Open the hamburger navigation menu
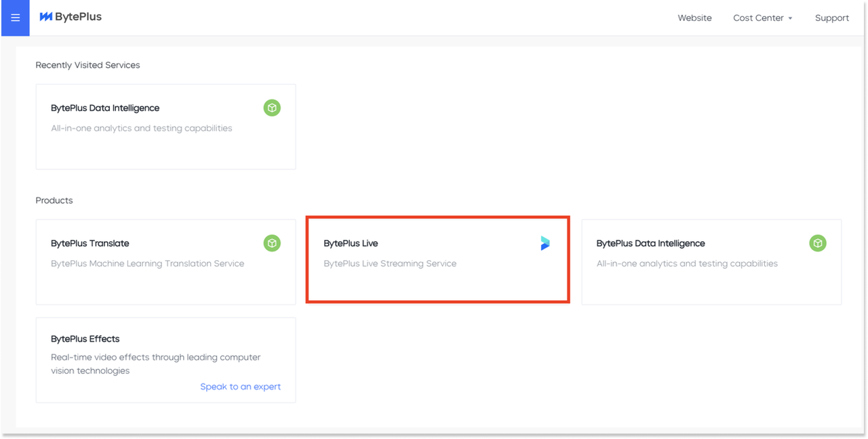The width and height of the screenshot is (868, 439). [x=15, y=18]
